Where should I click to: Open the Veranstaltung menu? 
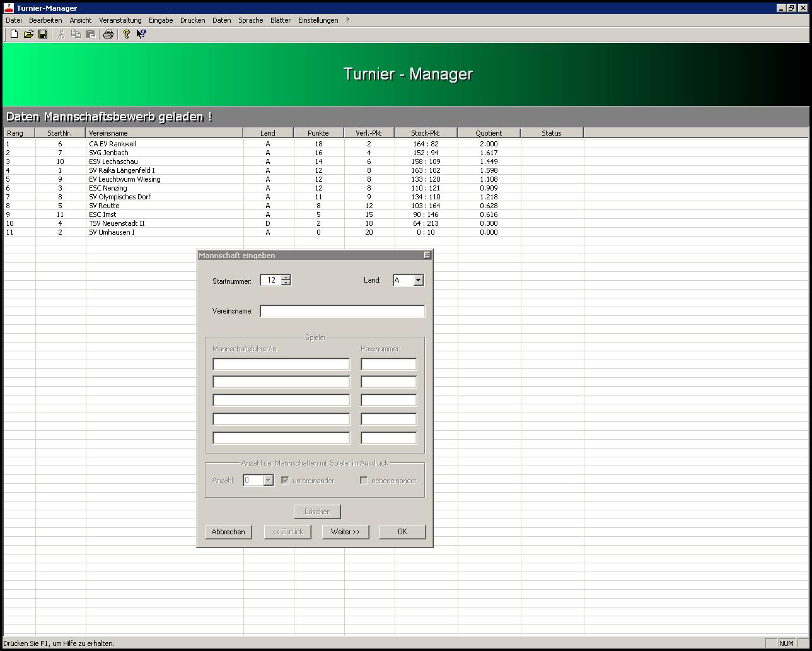click(x=120, y=20)
